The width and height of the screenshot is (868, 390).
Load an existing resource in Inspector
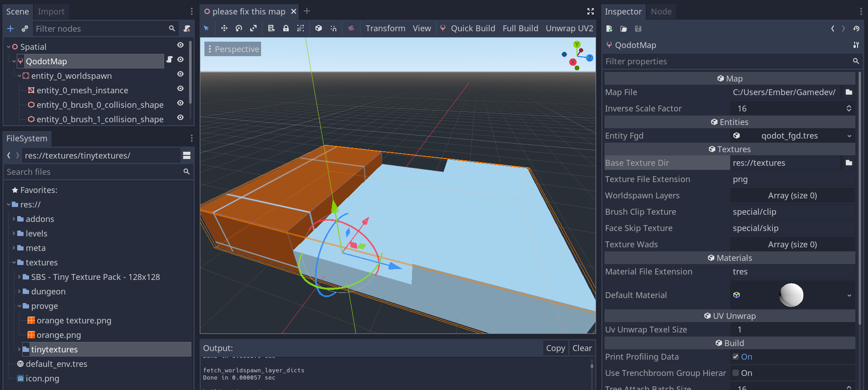click(624, 29)
